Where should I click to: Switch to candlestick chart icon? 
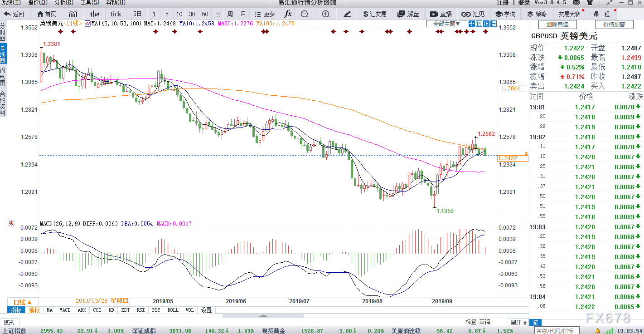click(94, 14)
